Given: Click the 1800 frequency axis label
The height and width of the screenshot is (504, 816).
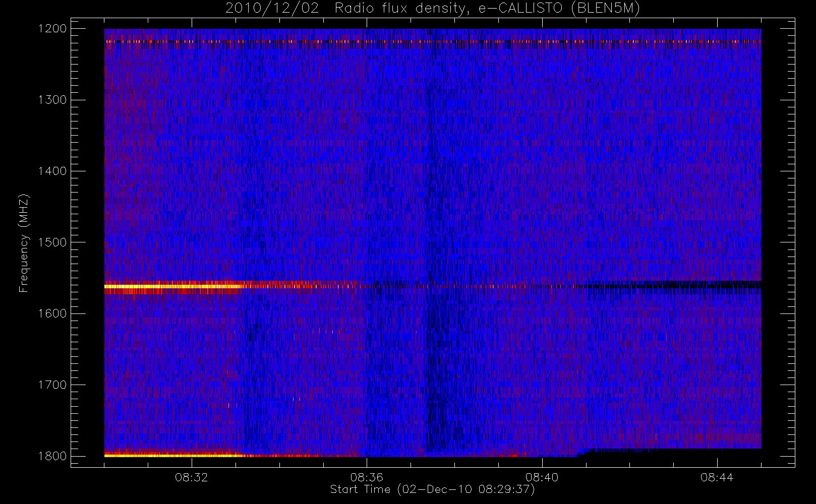Looking at the screenshot, I should (52, 456).
